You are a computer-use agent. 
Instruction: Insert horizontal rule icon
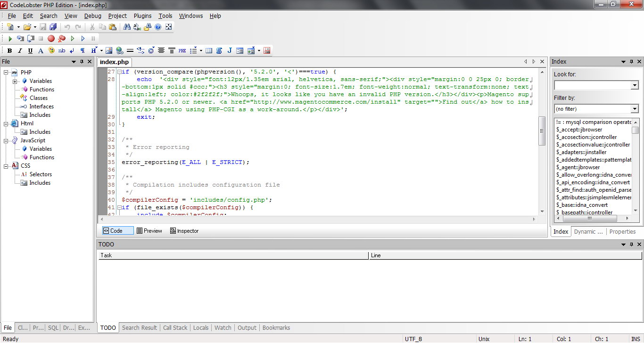[130, 50]
